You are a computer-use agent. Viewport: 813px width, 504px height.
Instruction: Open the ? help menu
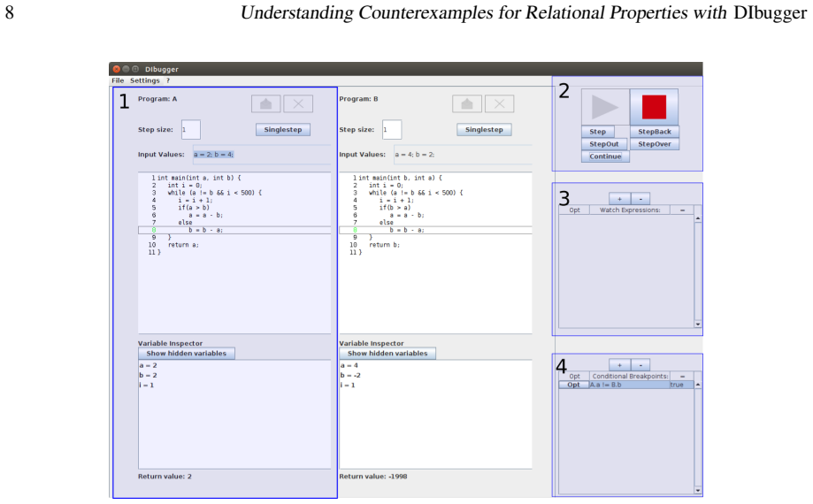click(168, 80)
